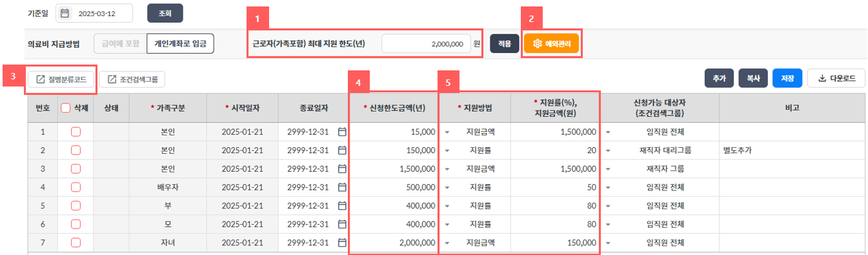868x255 pixels.
Task: Click the 적용 apply button
Action: coord(505,44)
